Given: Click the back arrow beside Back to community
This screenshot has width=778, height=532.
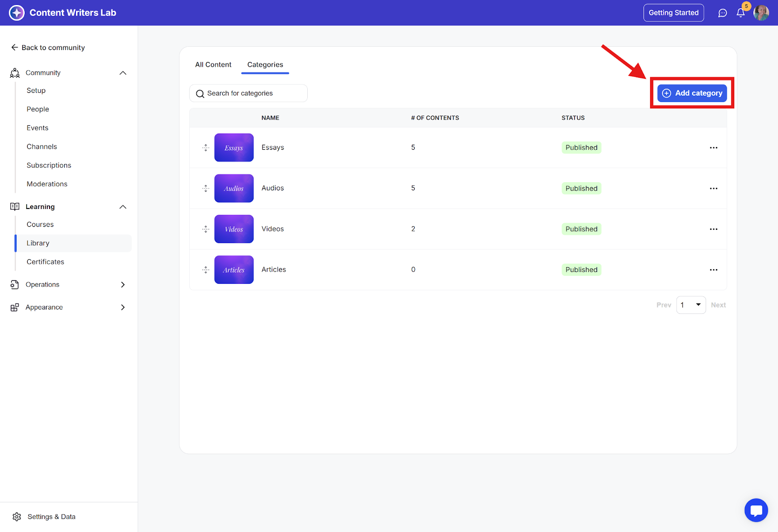Looking at the screenshot, I should (x=15, y=47).
